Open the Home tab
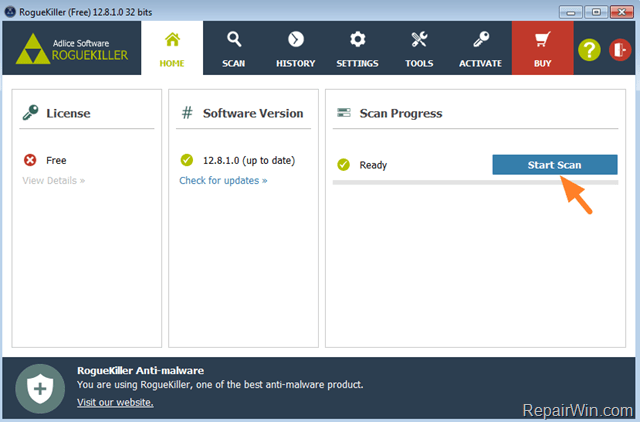640x422 pixels. 172,48
